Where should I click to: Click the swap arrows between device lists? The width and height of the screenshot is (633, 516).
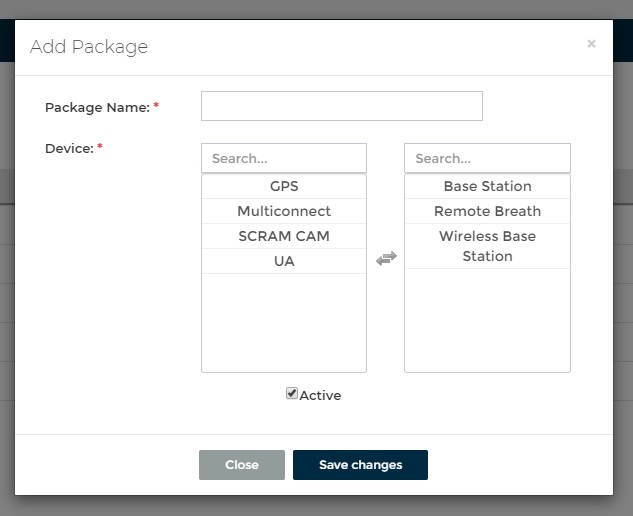386,258
